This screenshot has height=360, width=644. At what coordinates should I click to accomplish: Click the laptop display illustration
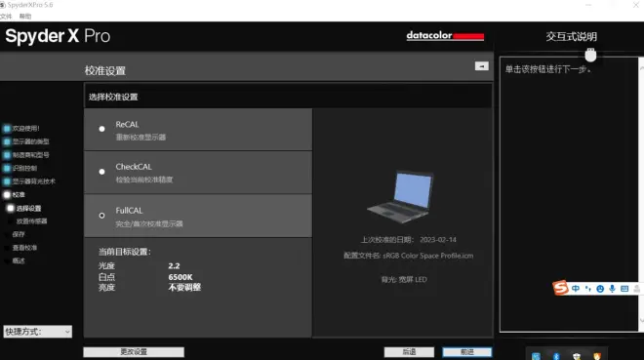[x=401, y=197]
